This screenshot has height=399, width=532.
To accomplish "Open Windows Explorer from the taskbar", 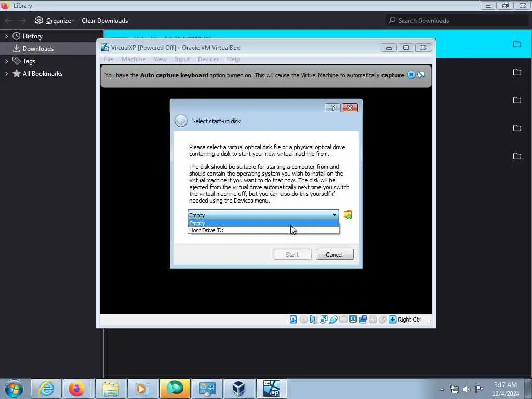I will click(x=111, y=389).
